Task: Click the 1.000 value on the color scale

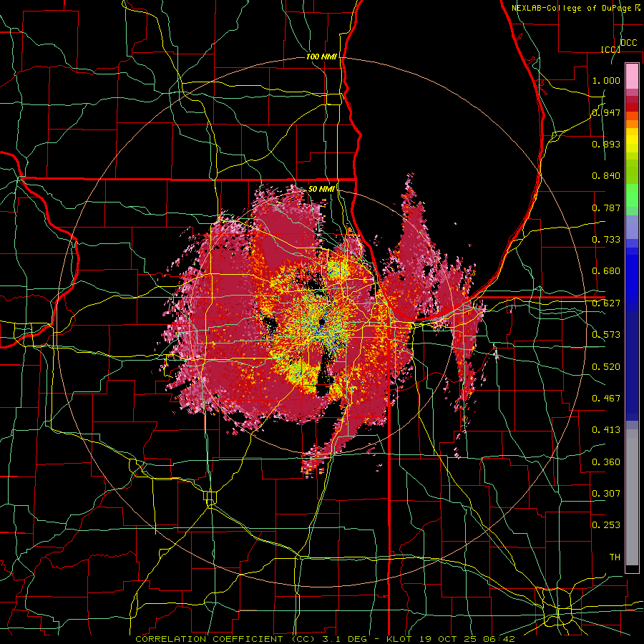Action: pos(606,80)
